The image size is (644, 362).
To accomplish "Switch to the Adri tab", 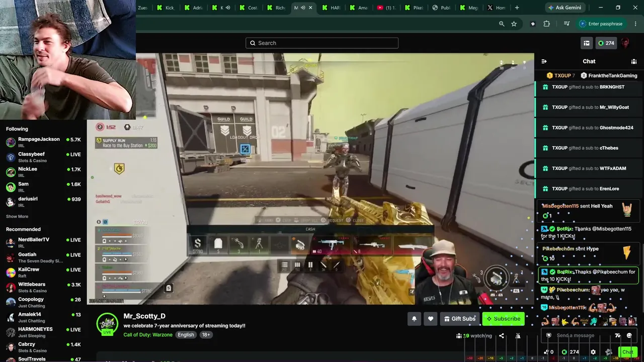I will (x=193, y=8).
